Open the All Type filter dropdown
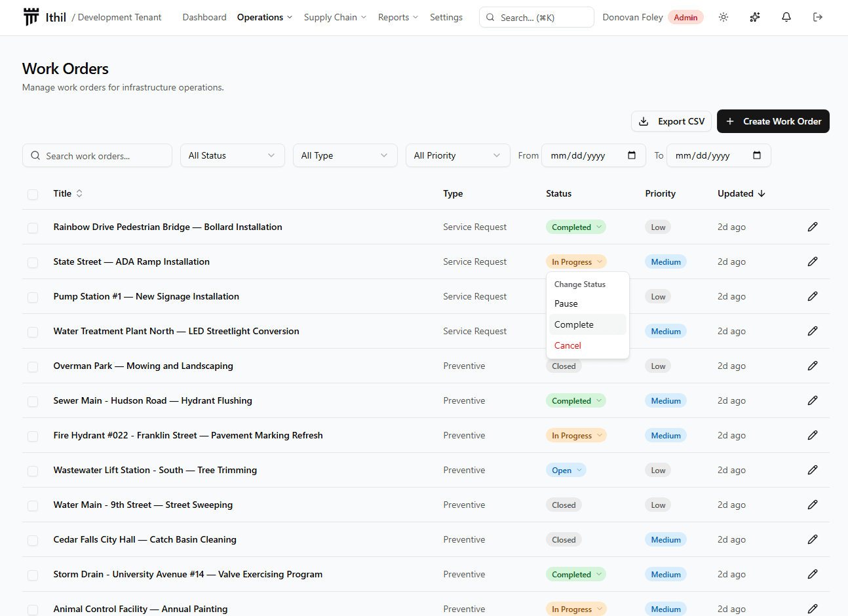 [345, 155]
